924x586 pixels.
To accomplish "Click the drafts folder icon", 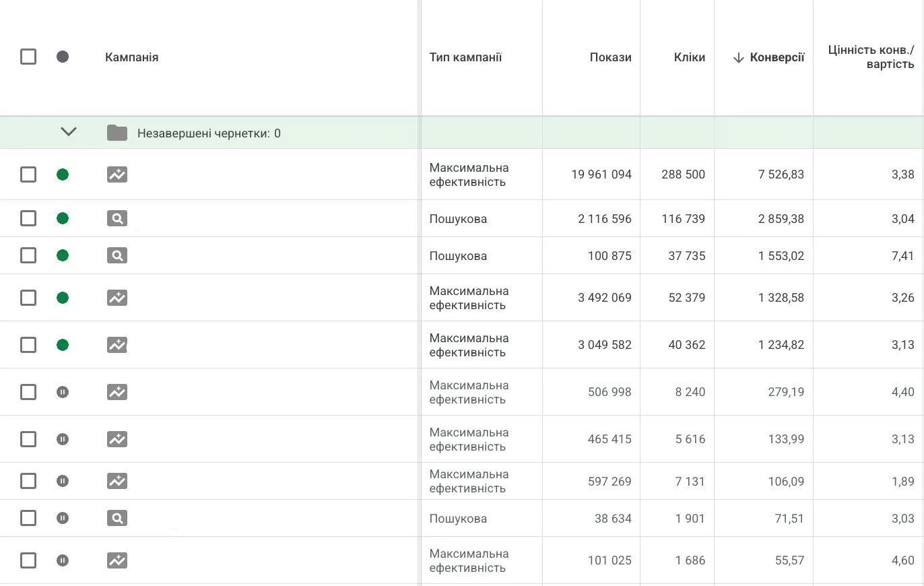I will click(x=117, y=133).
